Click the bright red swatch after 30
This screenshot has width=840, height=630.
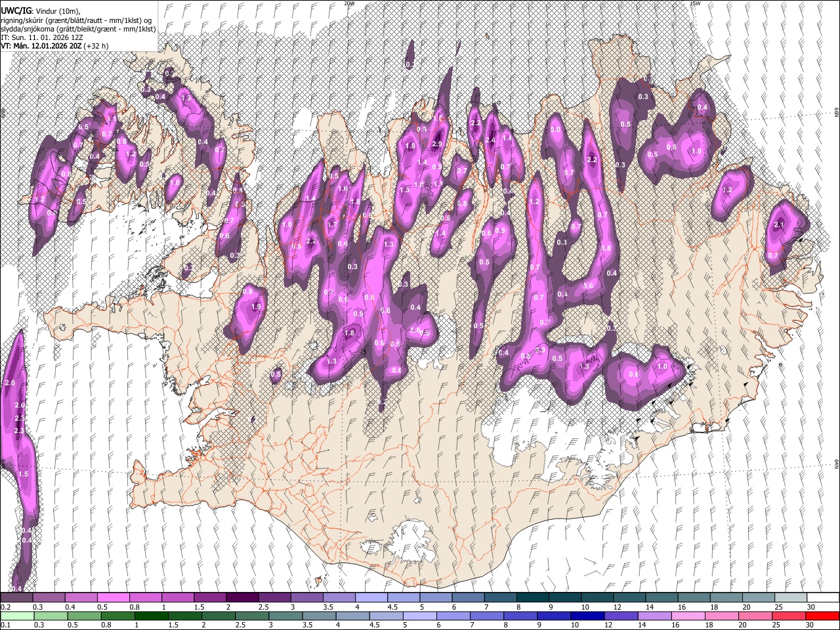click(822, 616)
